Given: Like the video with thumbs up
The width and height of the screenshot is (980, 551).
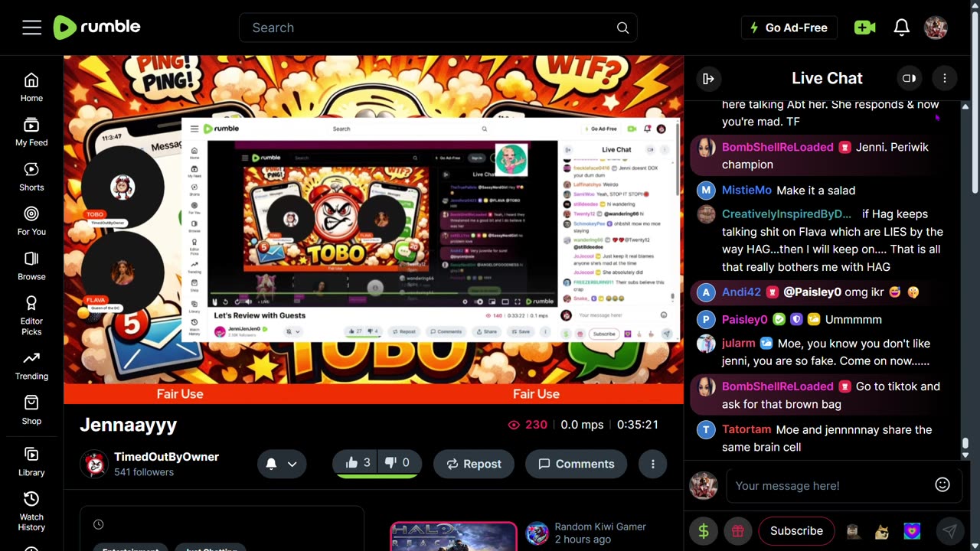Looking at the screenshot, I should (x=358, y=462).
